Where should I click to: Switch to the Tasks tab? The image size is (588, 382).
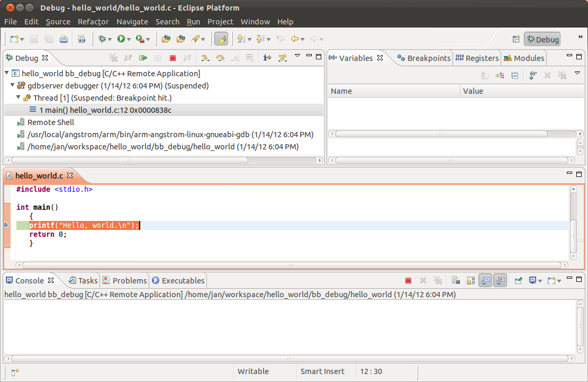[x=83, y=281]
